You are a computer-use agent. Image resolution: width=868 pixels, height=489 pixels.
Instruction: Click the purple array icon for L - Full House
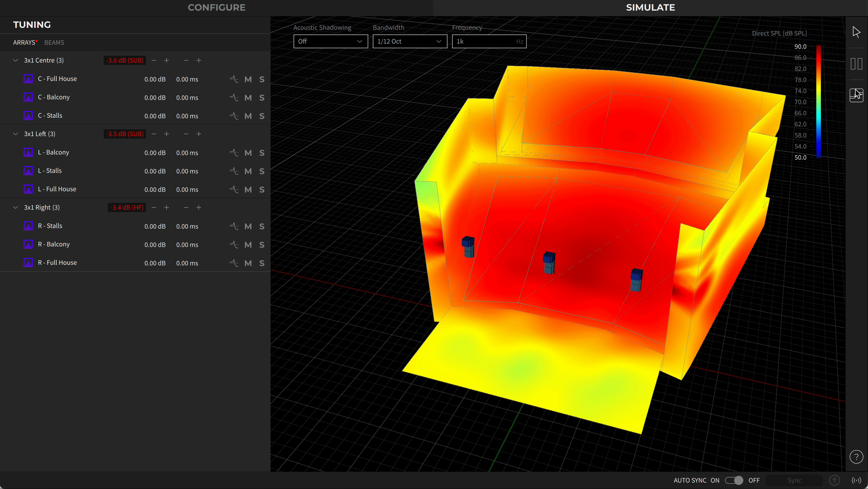28,189
